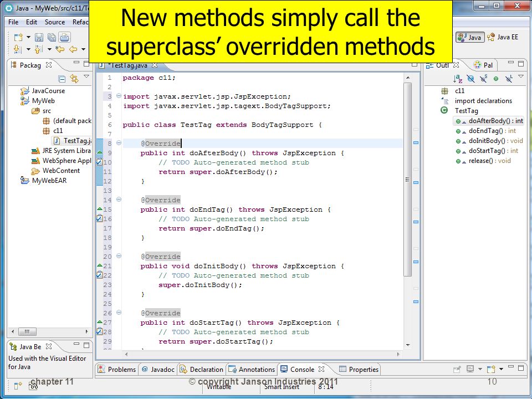This screenshot has height=399, width=532.
Task: Select TestTag class in Outline
Action: [x=459, y=111]
